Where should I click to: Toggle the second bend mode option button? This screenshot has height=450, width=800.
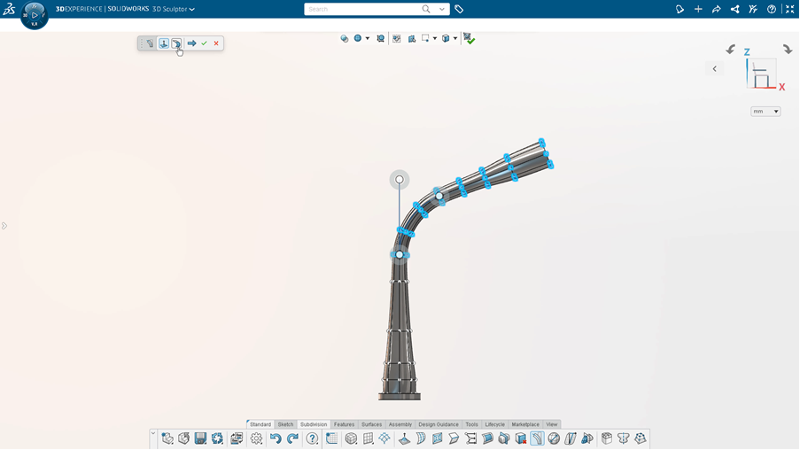[x=176, y=43]
